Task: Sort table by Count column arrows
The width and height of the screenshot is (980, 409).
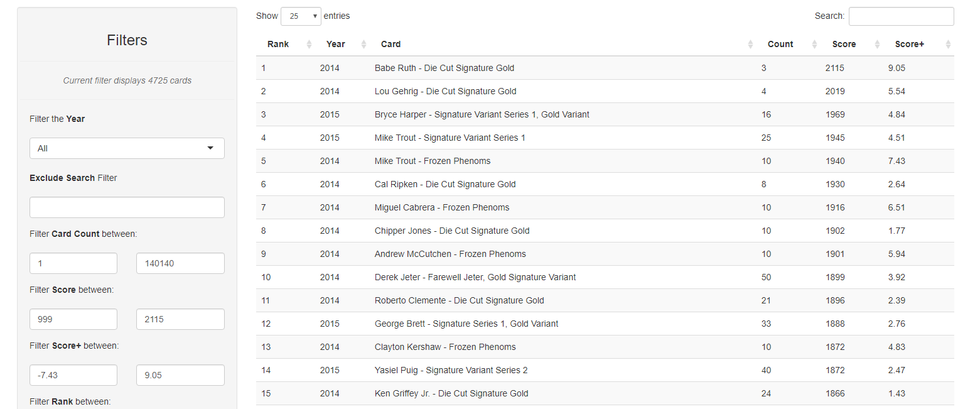Action: (x=814, y=44)
